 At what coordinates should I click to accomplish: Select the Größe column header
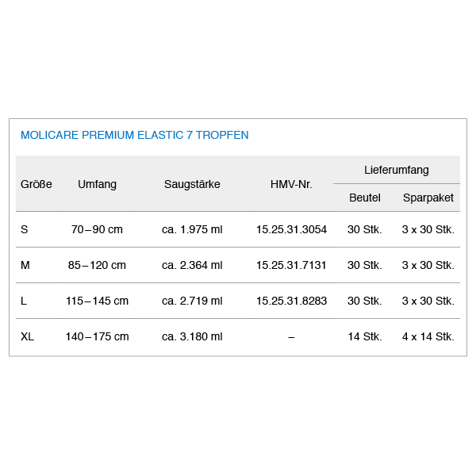click(x=36, y=184)
